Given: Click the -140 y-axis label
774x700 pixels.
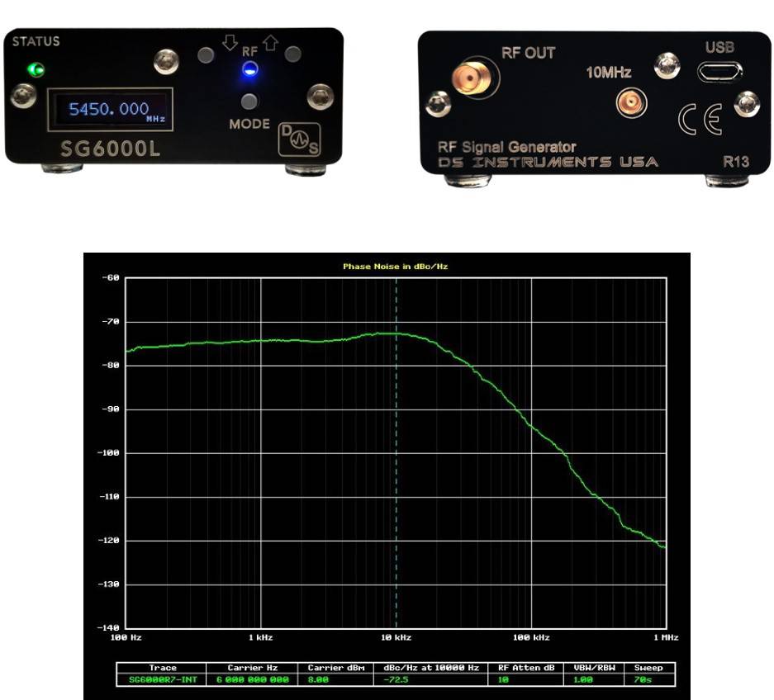Looking at the screenshot, I should (x=108, y=628).
